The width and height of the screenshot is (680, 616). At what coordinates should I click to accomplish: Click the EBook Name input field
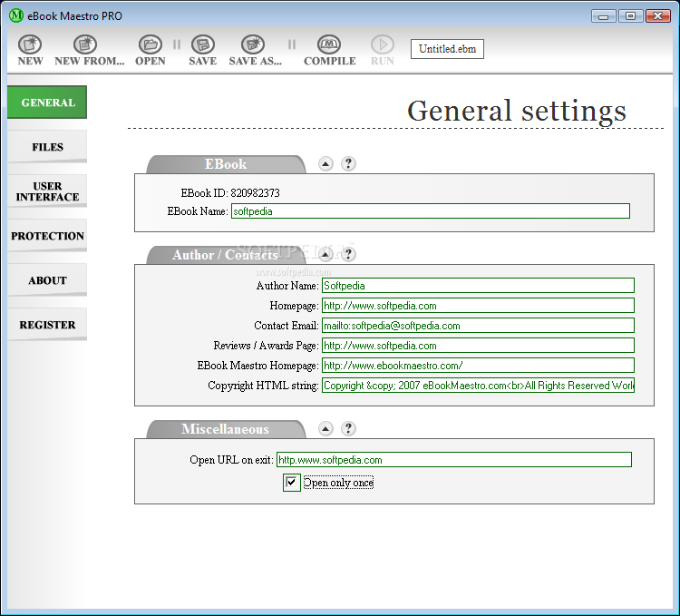431,211
